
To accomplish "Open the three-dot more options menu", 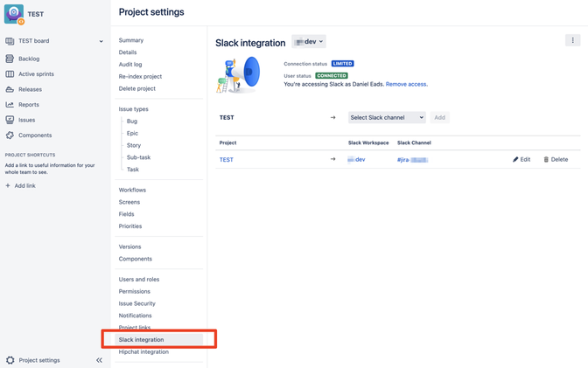I will coord(572,40).
